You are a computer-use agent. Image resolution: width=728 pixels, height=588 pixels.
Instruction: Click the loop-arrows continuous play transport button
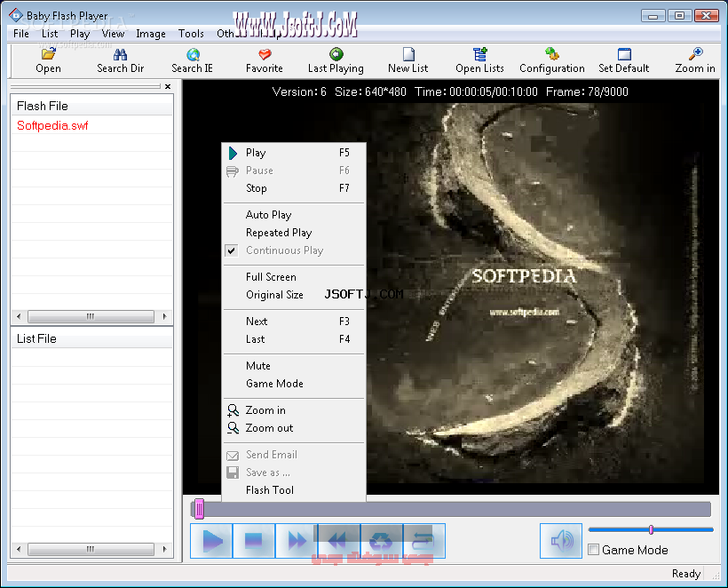423,541
